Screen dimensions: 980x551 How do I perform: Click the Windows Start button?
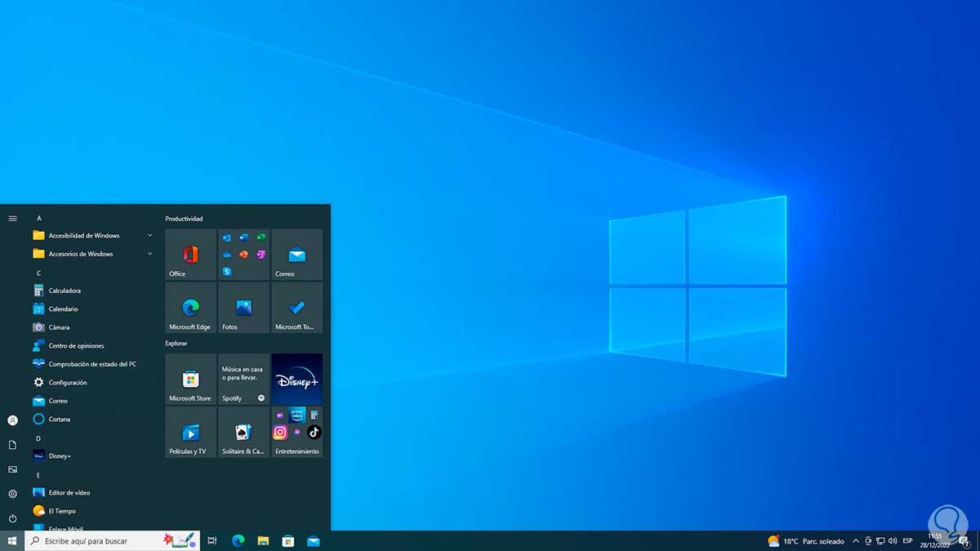point(12,541)
